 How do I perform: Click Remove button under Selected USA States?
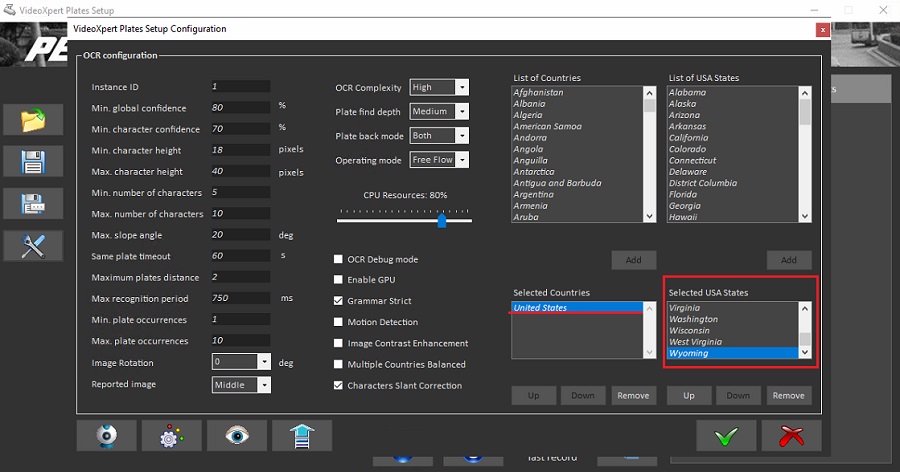[x=789, y=396]
